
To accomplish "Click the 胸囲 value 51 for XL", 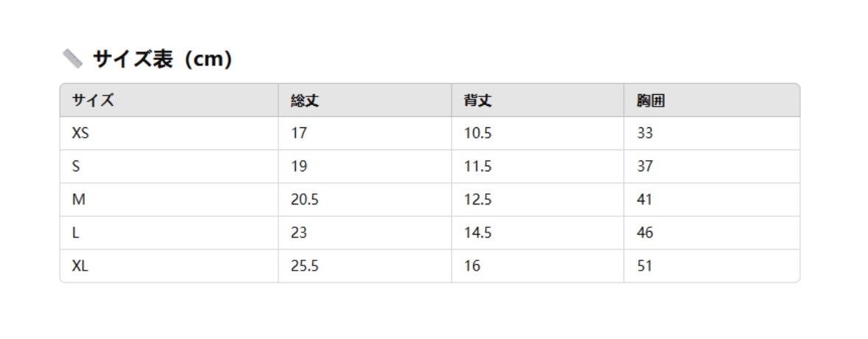I will pos(645,266).
